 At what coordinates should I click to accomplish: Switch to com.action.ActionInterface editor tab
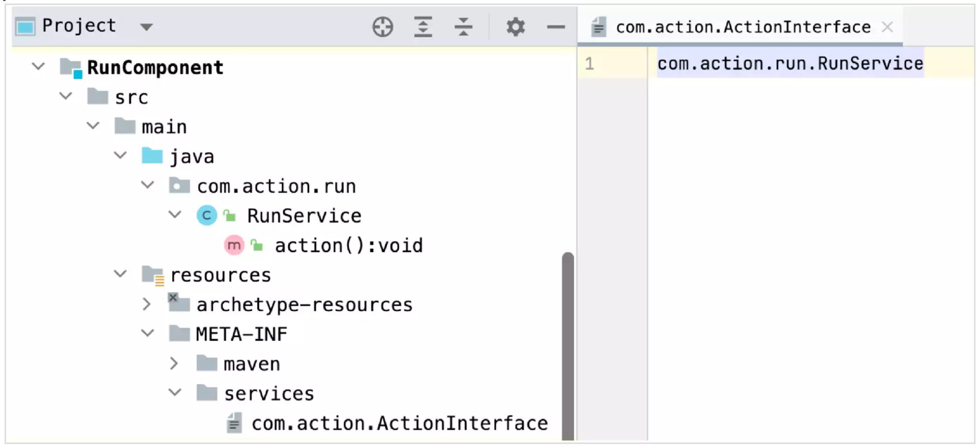pos(742,27)
